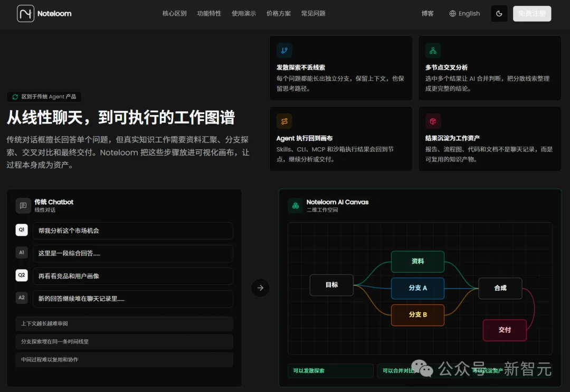This screenshot has width=570, height=392.
Task: Click the 发散探索不丢线索 card title
Action: pos(301,68)
